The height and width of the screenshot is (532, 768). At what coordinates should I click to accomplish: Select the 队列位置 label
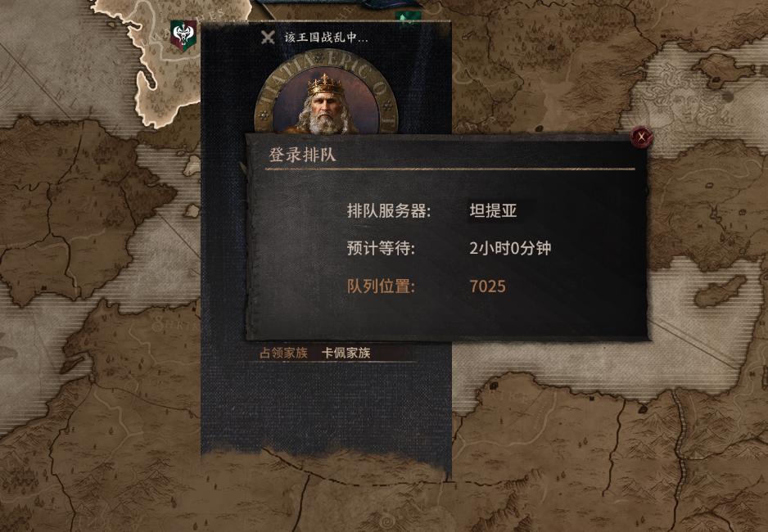coord(381,286)
